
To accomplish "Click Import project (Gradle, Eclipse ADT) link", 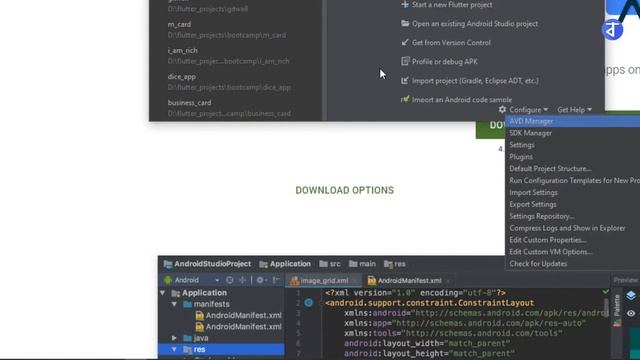I will point(475,80).
